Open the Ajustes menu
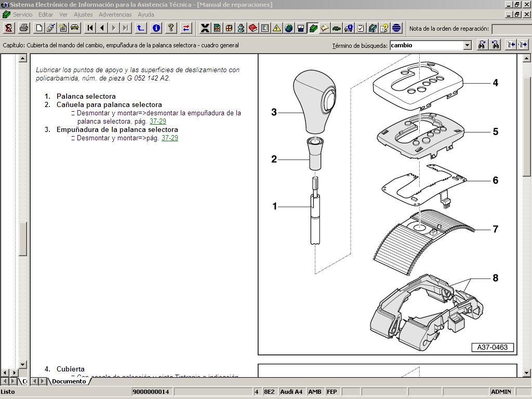This screenshot has height=399, width=532. pyautogui.click(x=83, y=15)
